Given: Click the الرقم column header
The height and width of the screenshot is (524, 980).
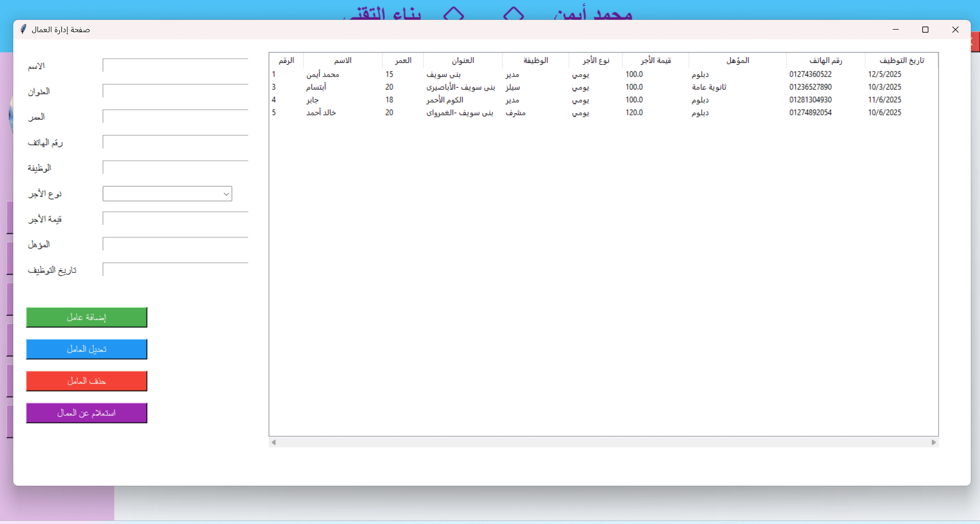Looking at the screenshot, I should (x=286, y=60).
